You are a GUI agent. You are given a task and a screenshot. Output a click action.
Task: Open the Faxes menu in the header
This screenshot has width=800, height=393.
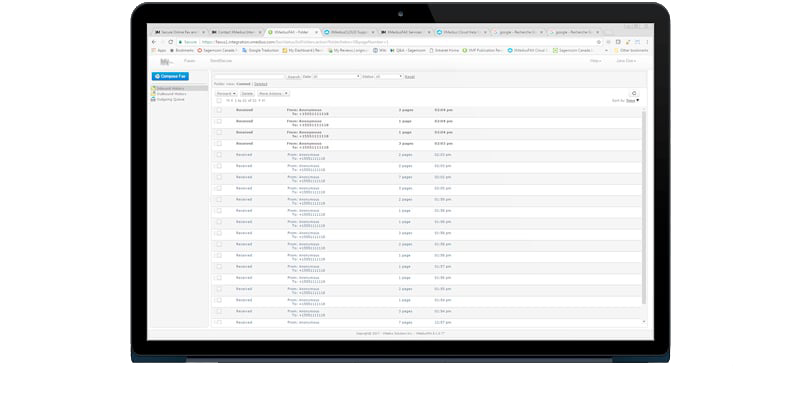[190, 61]
